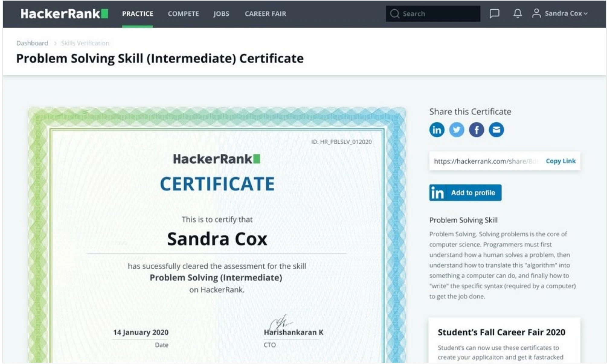Go to Dashboard breadcrumb link
This screenshot has height=364, width=609.
point(32,43)
